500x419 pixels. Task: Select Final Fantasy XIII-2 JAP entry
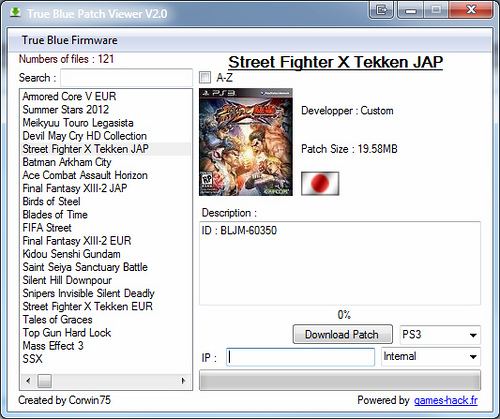pos(106,188)
